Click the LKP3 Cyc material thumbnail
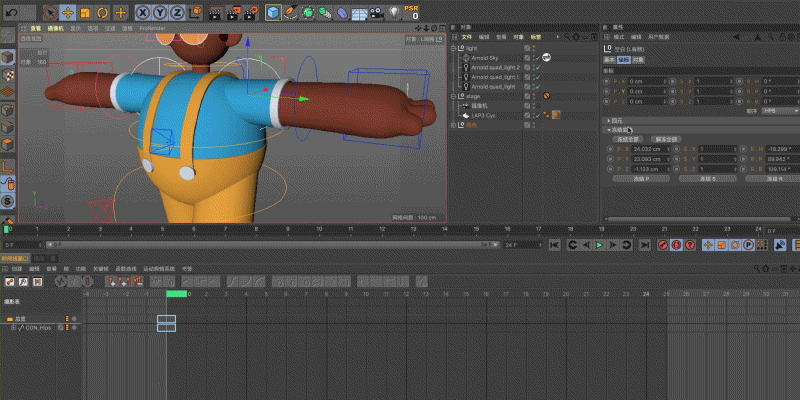This screenshot has width=800, height=400. point(556,115)
